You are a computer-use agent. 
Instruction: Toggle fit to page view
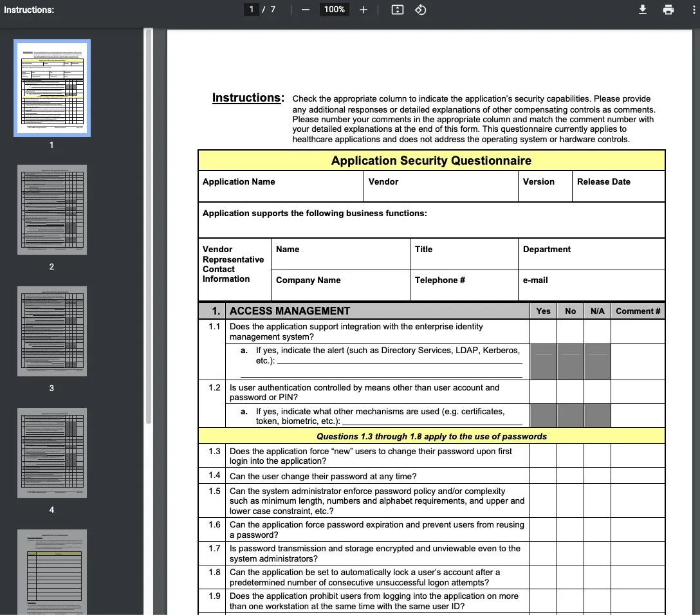click(x=398, y=10)
